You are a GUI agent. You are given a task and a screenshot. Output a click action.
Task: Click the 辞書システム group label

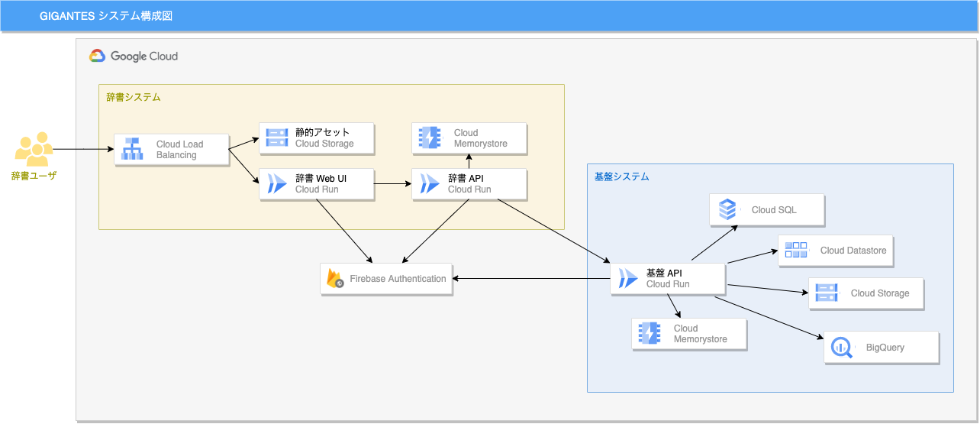[134, 97]
